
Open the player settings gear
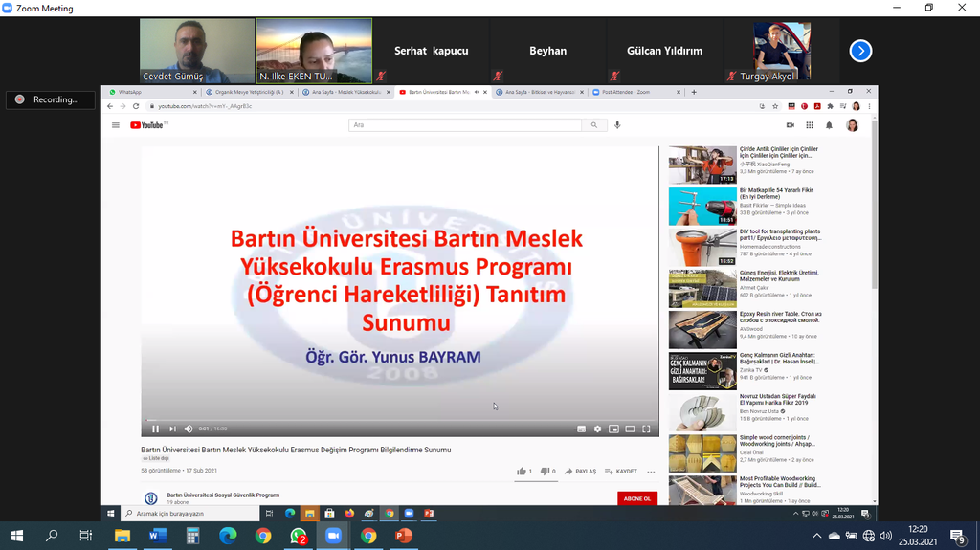pyautogui.click(x=597, y=429)
